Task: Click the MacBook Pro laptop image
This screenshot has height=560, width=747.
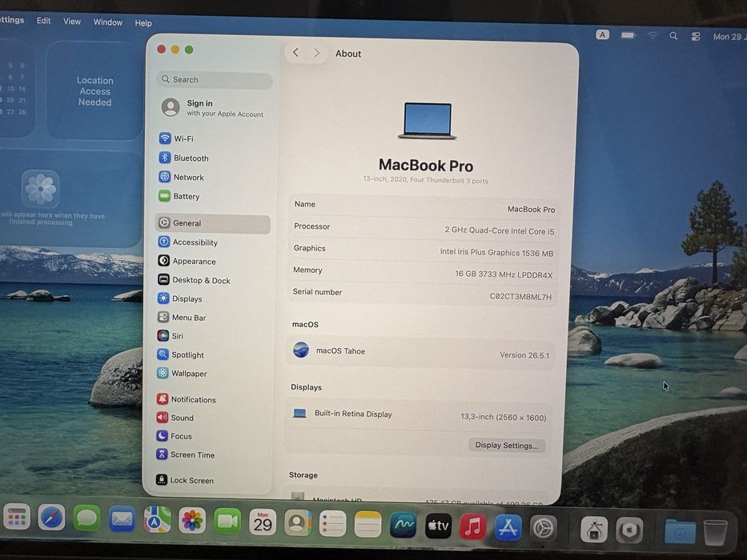Action: point(428,121)
